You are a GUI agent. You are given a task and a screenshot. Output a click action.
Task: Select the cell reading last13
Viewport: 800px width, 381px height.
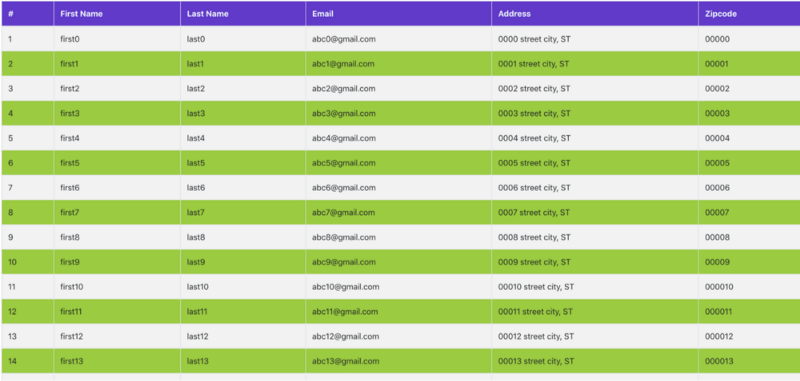tap(243, 361)
